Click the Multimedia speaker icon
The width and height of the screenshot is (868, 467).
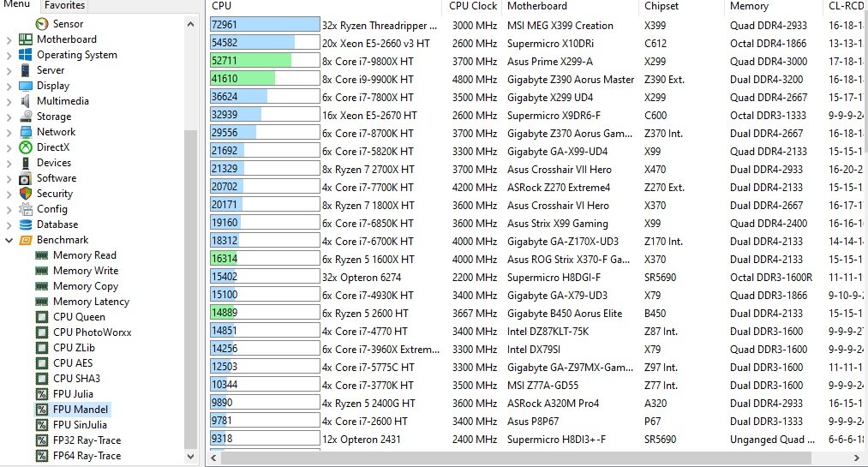click(26, 101)
